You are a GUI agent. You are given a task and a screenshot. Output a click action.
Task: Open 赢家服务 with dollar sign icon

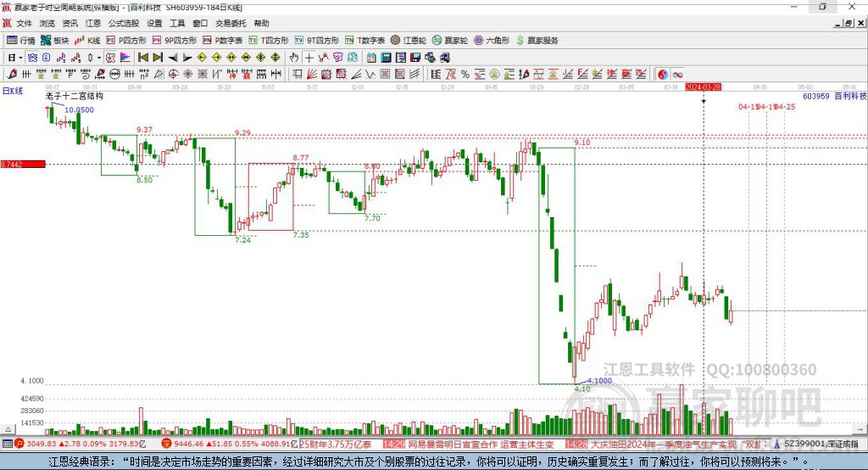[x=537, y=41]
